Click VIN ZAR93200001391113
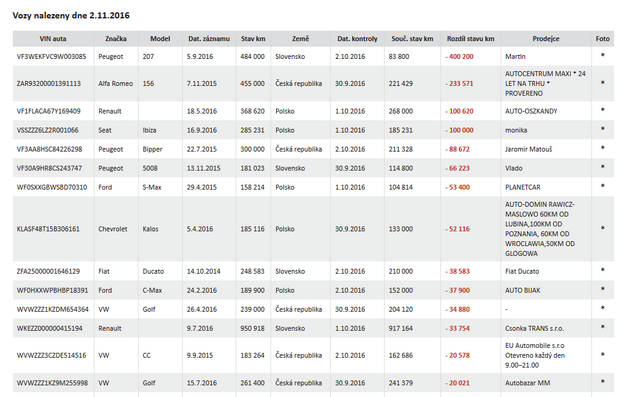Screen dimensions: 630x397 pyautogui.click(x=49, y=84)
